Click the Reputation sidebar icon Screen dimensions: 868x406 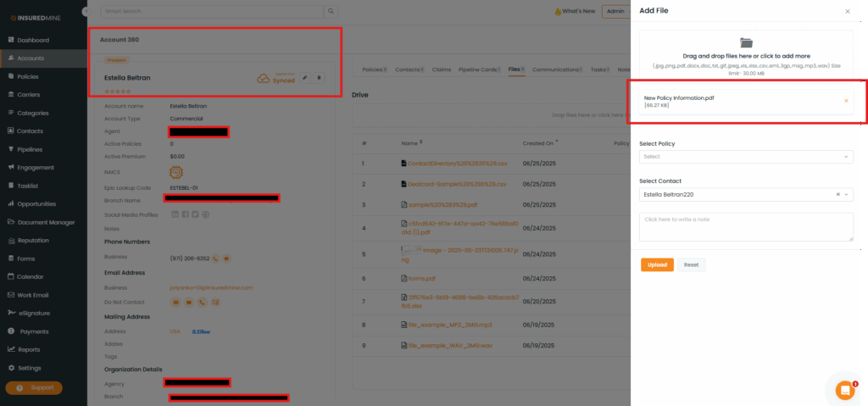pos(11,241)
